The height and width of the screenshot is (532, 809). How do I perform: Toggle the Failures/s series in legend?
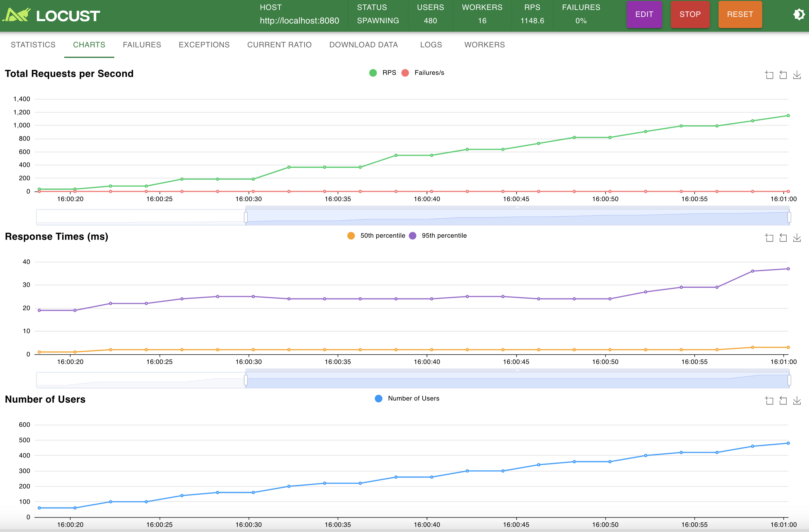423,73
